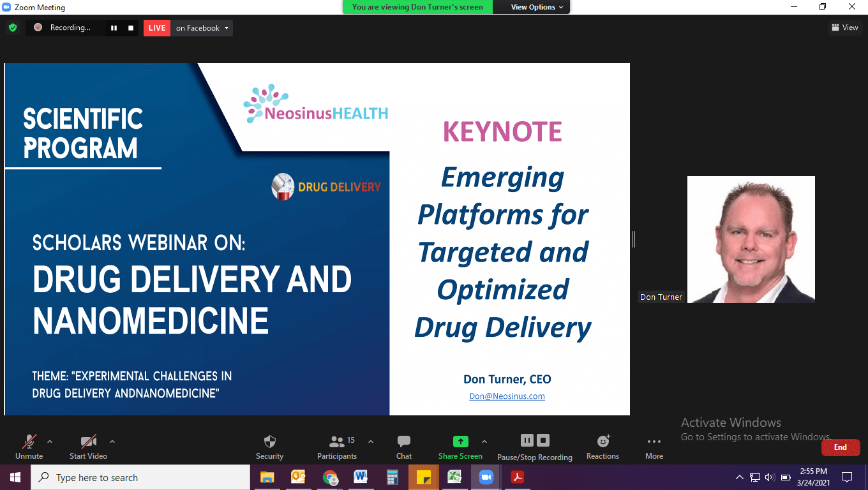This screenshot has width=868, height=490.
Task: Open View Options dropdown
Action: (x=537, y=7)
